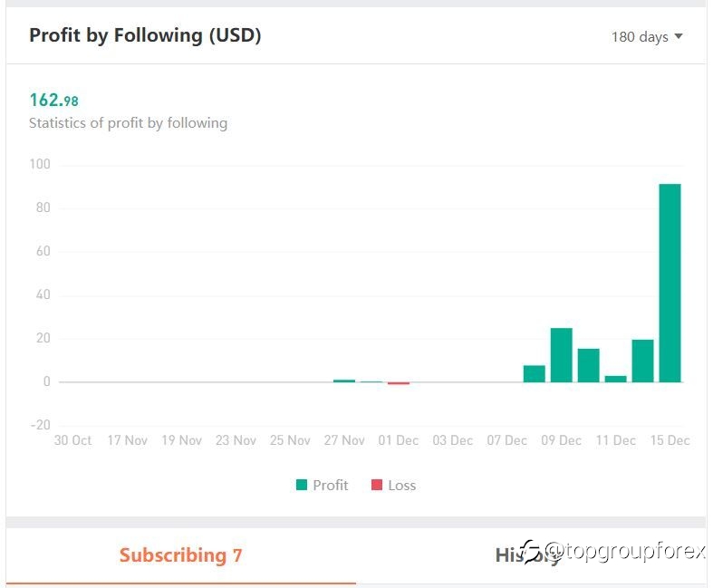Open the History tab
This screenshot has width=713, height=588.
527,555
